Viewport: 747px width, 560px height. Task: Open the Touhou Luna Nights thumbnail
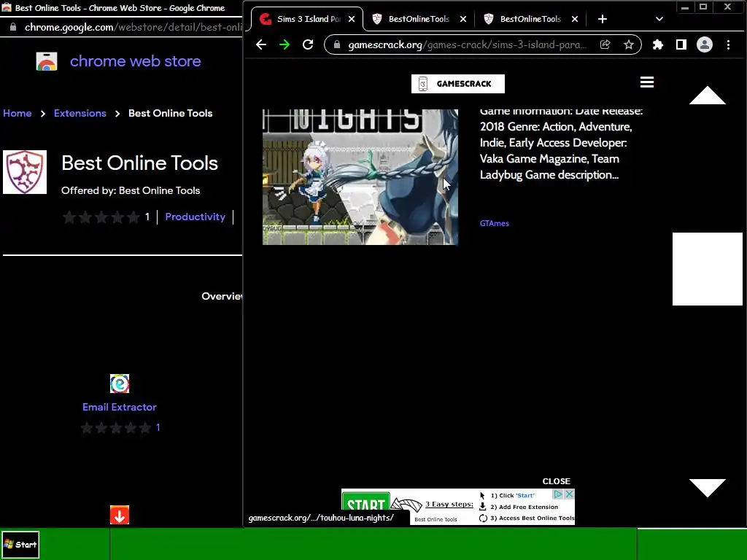click(360, 177)
